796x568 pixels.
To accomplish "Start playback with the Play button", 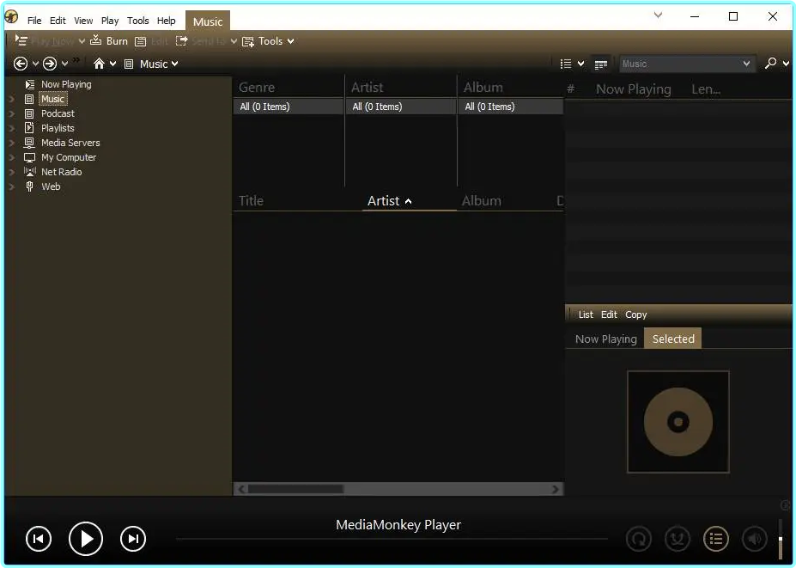I will [x=86, y=539].
